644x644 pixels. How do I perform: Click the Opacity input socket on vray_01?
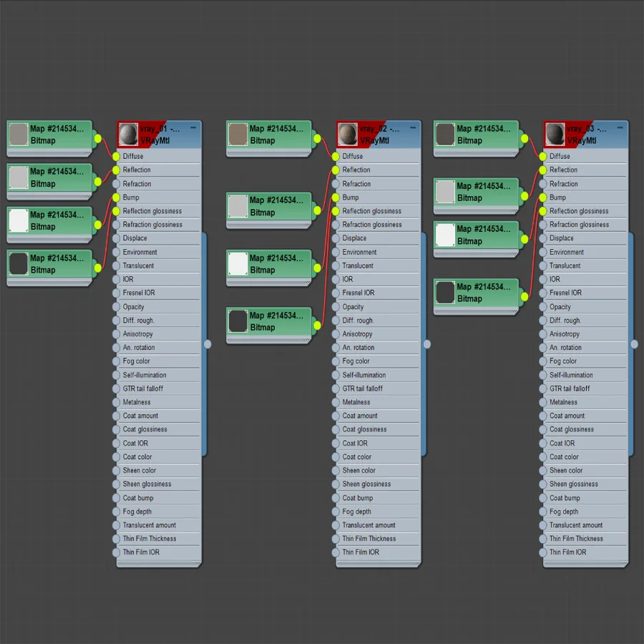click(x=116, y=307)
